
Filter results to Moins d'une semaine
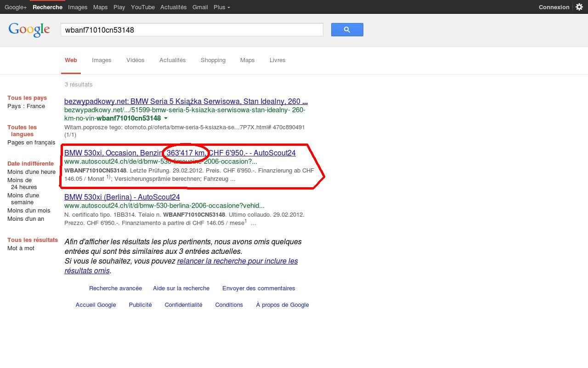[x=23, y=199]
